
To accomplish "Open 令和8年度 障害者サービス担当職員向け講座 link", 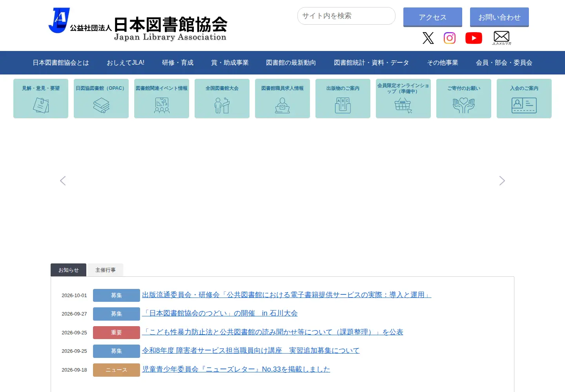I will (251, 350).
